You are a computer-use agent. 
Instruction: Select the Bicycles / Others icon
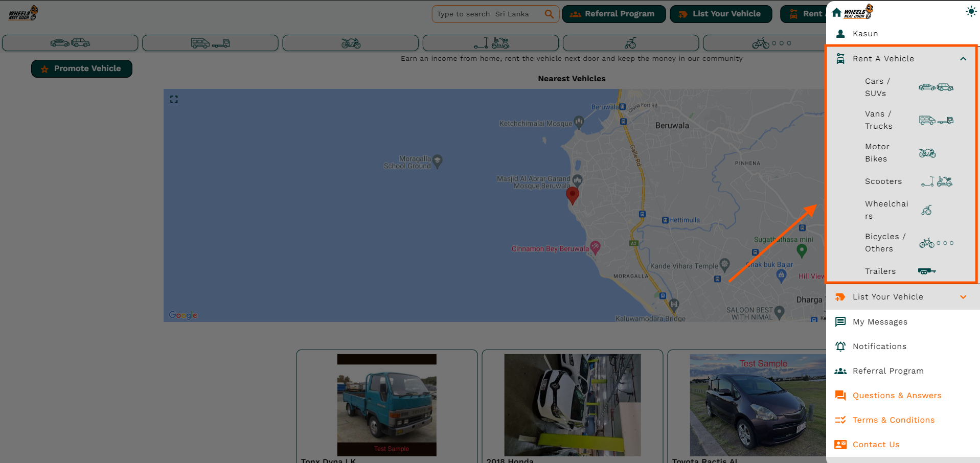point(936,242)
